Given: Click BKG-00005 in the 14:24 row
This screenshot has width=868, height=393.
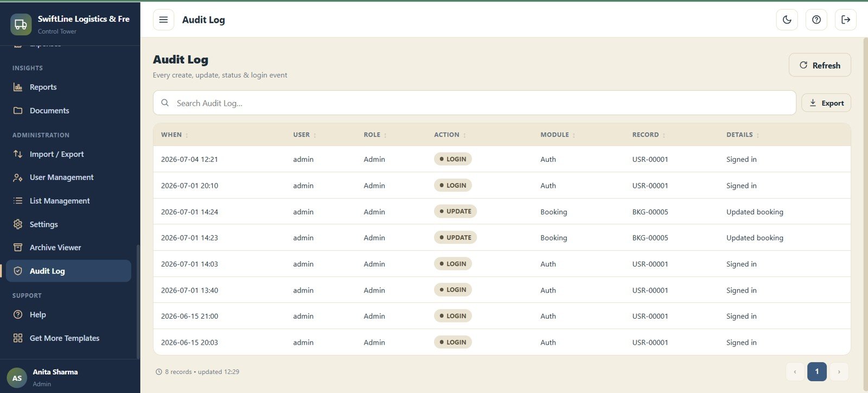Looking at the screenshot, I should point(650,212).
